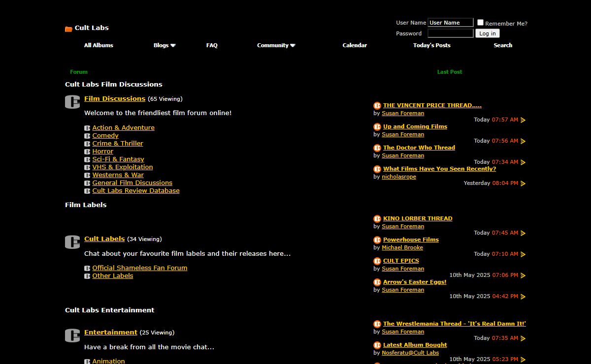The width and height of the screenshot is (591, 364).
Task: Click the small icon beside Sci-Fi & Fantasy
Action: click(x=87, y=160)
